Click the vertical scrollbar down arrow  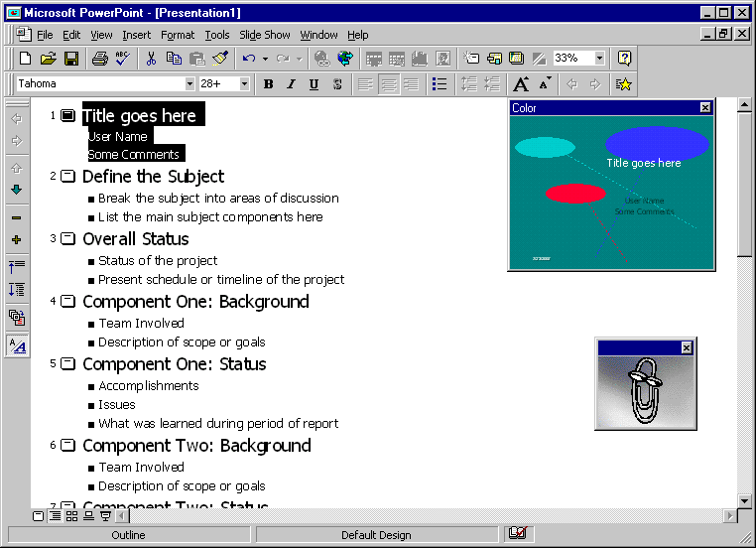click(x=744, y=500)
